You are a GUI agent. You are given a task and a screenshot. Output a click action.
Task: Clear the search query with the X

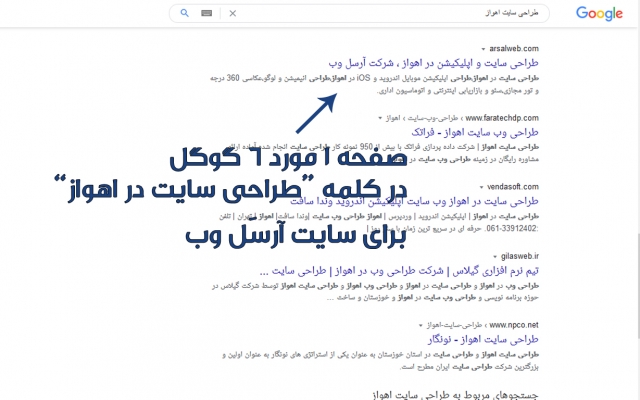point(233,13)
